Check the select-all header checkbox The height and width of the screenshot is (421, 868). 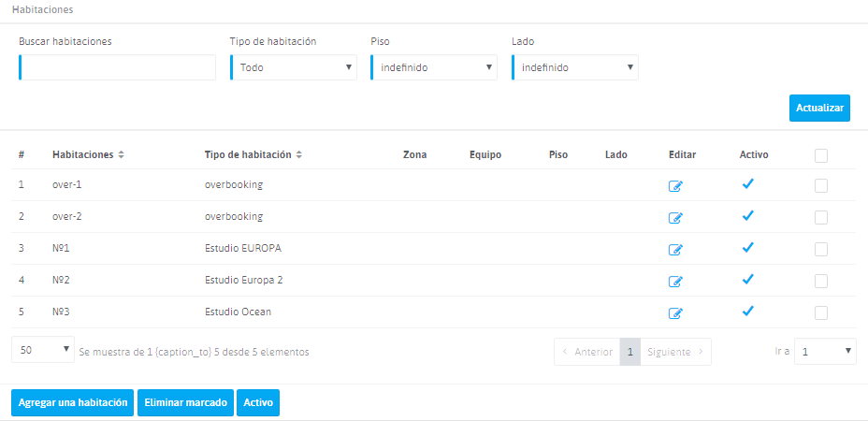821,155
